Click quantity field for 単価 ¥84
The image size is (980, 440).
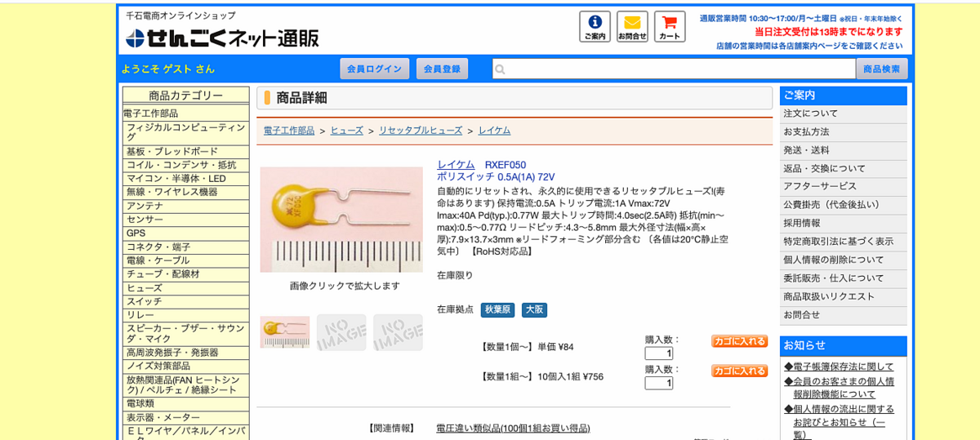[x=658, y=353]
